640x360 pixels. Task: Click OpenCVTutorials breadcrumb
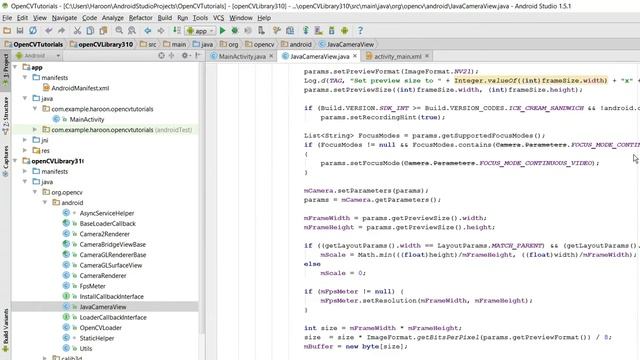34,44
